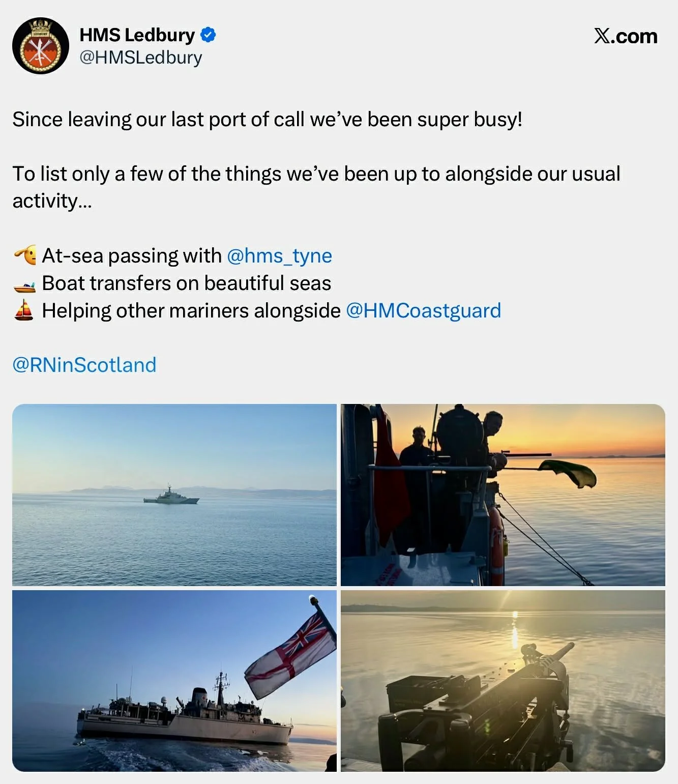The image size is (678, 784).
Task: Click the sailboat emoji
Action: pos(24,310)
